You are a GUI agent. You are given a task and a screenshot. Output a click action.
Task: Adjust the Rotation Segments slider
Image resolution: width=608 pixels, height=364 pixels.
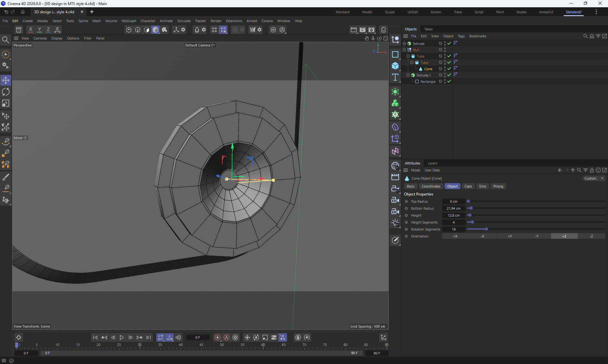[486, 229]
